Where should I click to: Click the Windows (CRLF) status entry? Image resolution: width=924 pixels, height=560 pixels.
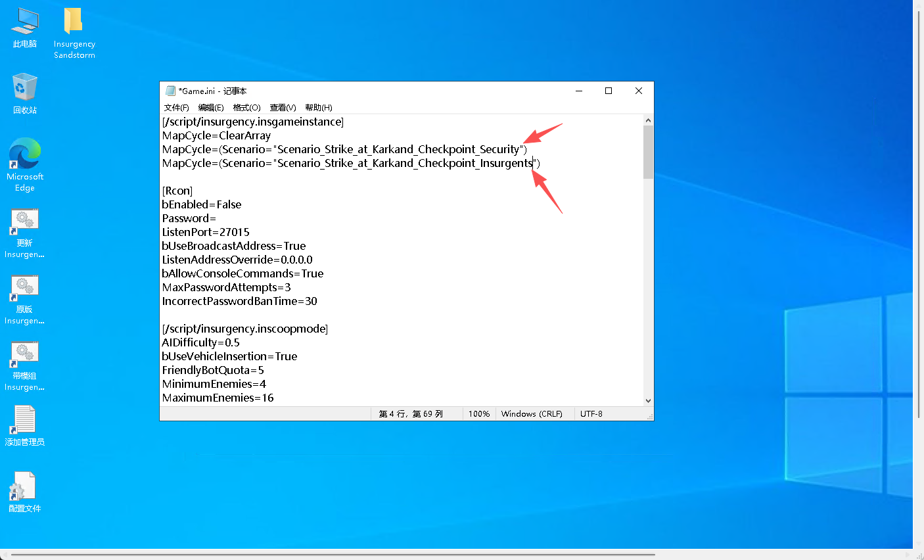[x=532, y=414]
